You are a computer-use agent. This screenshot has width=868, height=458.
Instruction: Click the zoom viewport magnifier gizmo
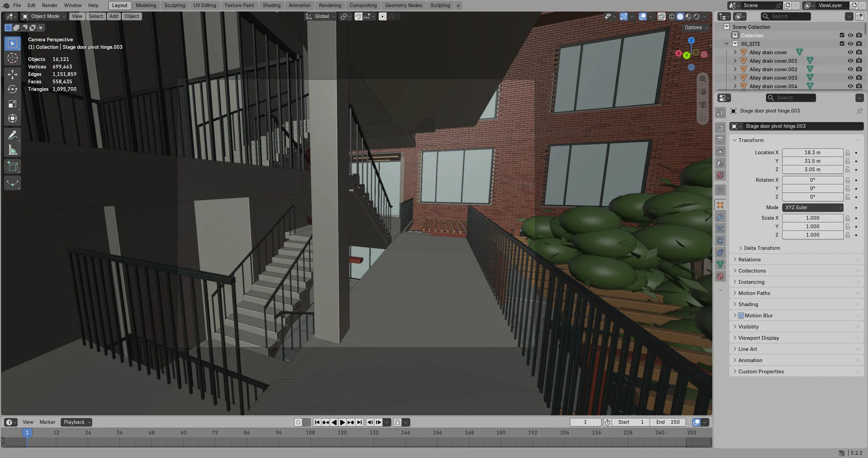pyautogui.click(x=703, y=79)
